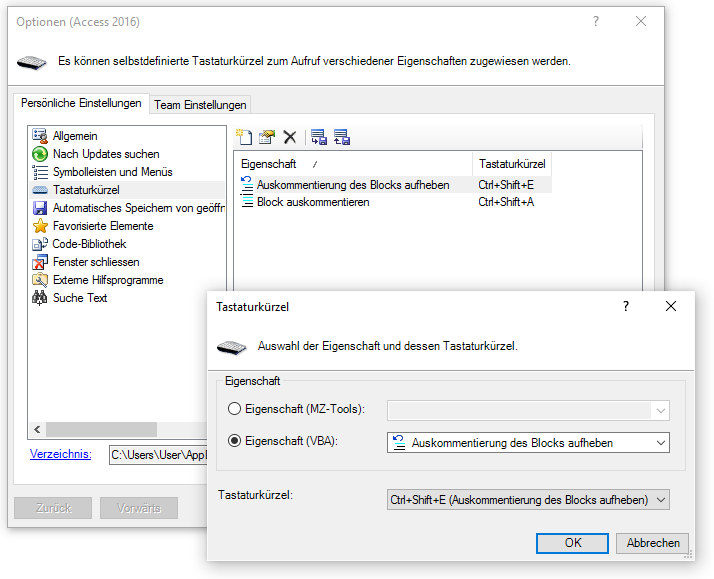Close the Tastaturkürzel dialog
The width and height of the screenshot is (714, 579).
pyautogui.click(x=671, y=306)
